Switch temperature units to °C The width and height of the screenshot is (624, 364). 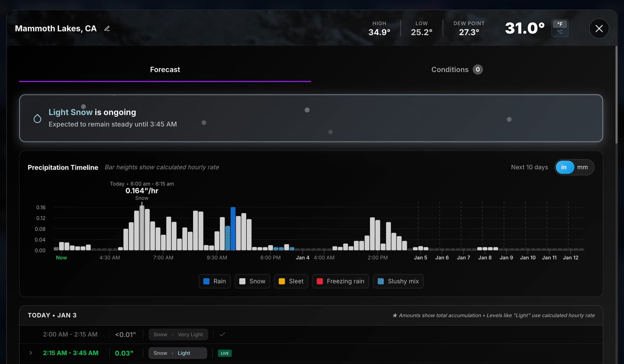[560, 32]
